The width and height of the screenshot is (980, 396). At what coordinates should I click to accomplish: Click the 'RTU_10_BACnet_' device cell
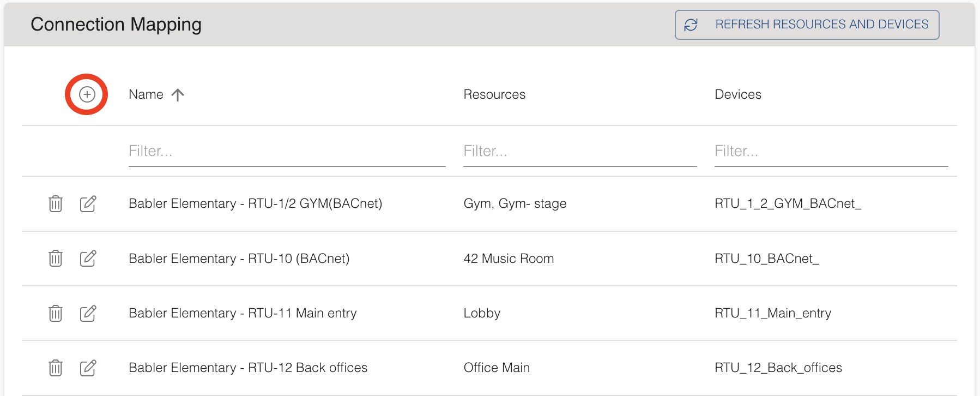[766, 258]
